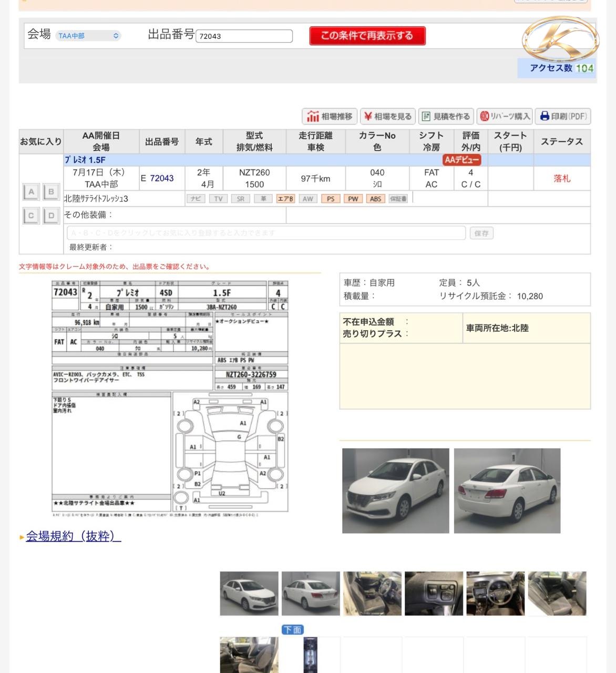The image size is (616, 673).
Task: Click the ABS equipment badge
Action: click(x=376, y=199)
